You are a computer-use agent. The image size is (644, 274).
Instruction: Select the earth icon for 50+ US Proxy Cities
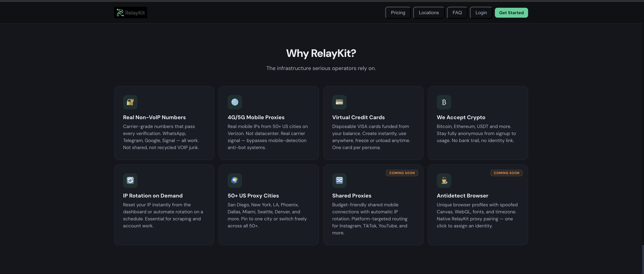234,180
